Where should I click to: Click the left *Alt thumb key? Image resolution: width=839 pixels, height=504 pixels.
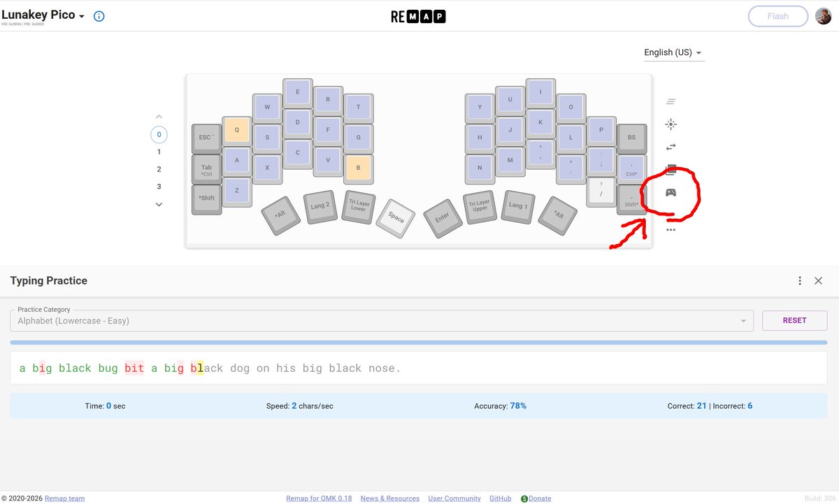[281, 215]
